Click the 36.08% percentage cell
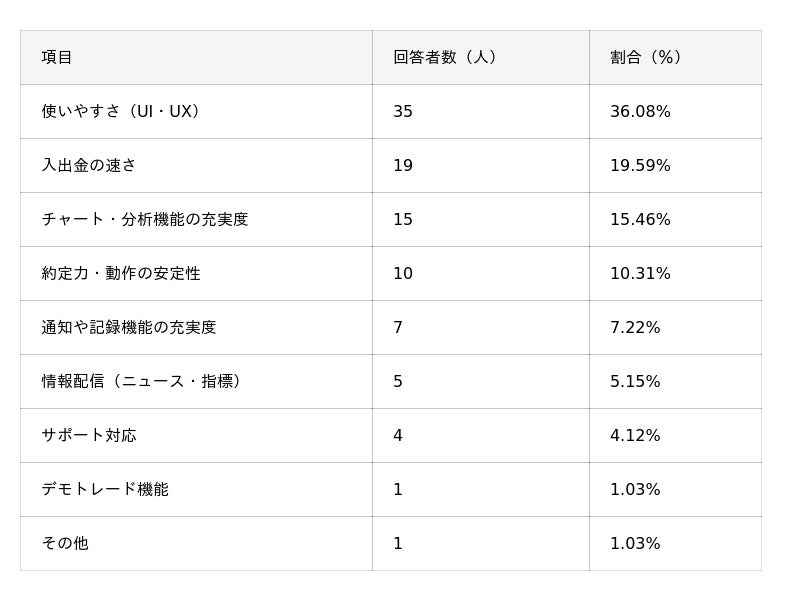This screenshot has width=800, height=601. 640,111
